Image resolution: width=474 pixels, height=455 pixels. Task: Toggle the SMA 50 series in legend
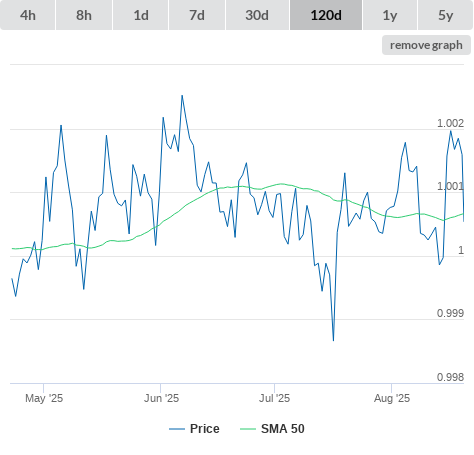coord(272,429)
